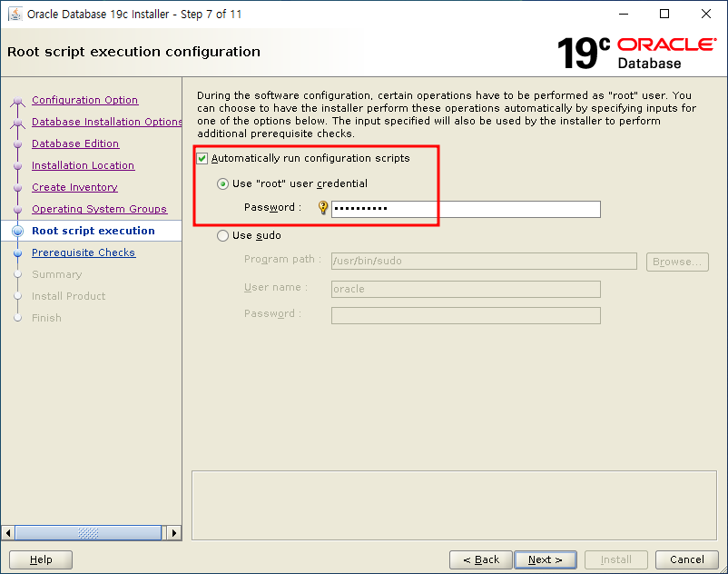Select the Use sudo radio button
The image size is (728, 574).
tap(223, 235)
